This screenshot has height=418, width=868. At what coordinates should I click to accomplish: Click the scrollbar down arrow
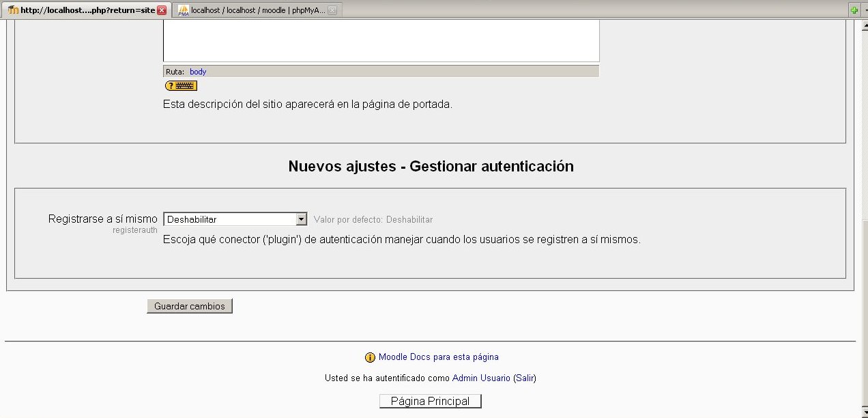pos(863,413)
